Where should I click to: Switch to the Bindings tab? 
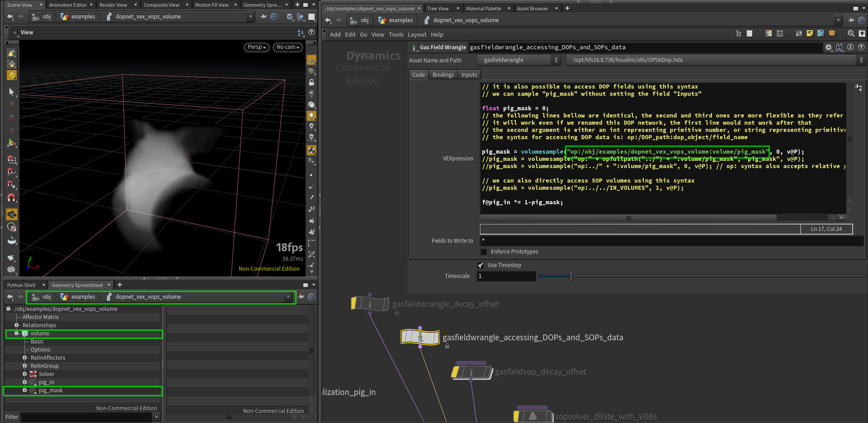click(443, 75)
